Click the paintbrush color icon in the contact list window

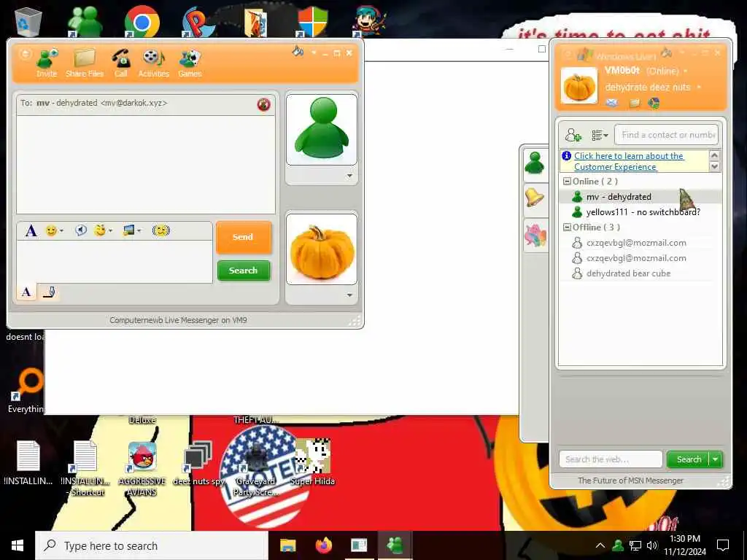(x=667, y=52)
